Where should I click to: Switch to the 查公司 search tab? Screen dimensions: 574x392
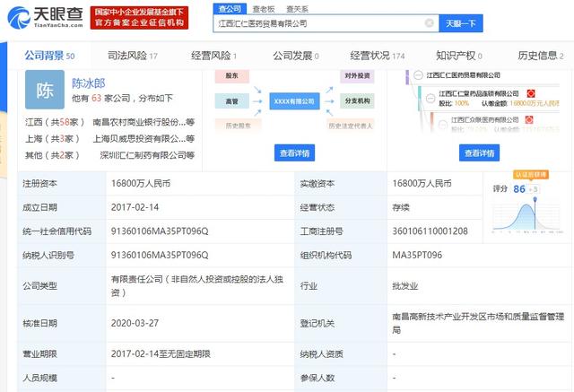pos(230,9)
